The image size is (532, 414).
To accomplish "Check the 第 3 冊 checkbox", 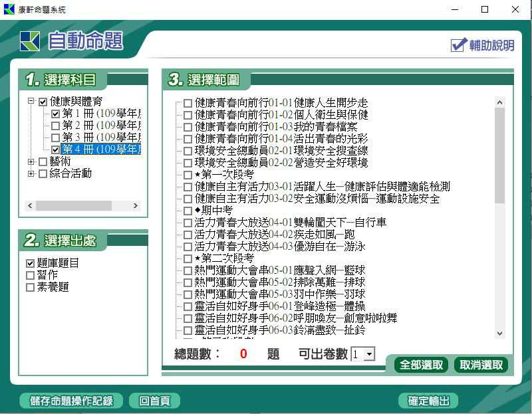I will click(55, 138).
